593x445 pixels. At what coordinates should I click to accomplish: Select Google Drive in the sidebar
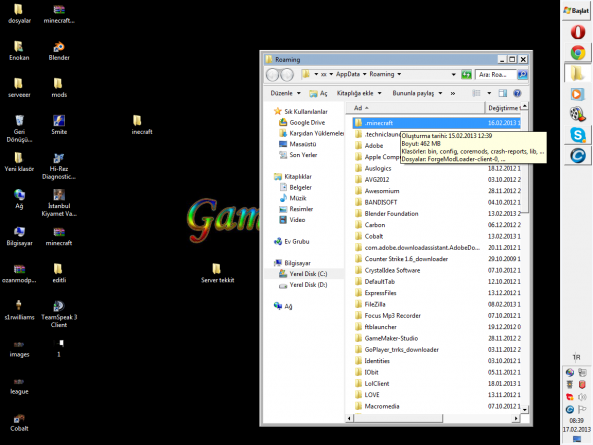(x=302, y=122)
